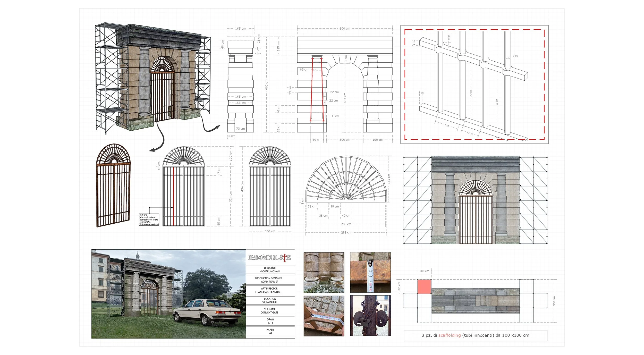
Task: Open the rendered scene with the white Mercedes
Action: pyautogui.click(x=169, y=294)
